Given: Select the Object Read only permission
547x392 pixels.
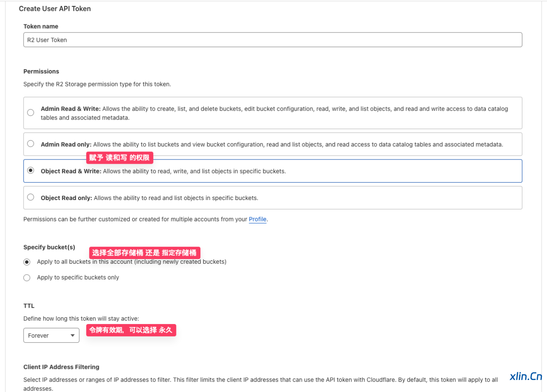Looking at the screenshot, I should (x=30, y=197).
